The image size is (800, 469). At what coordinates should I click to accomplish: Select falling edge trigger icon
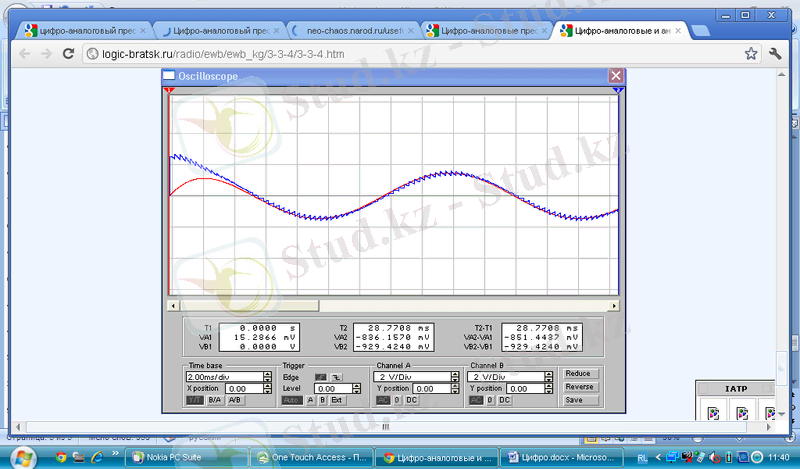[335, 376]
